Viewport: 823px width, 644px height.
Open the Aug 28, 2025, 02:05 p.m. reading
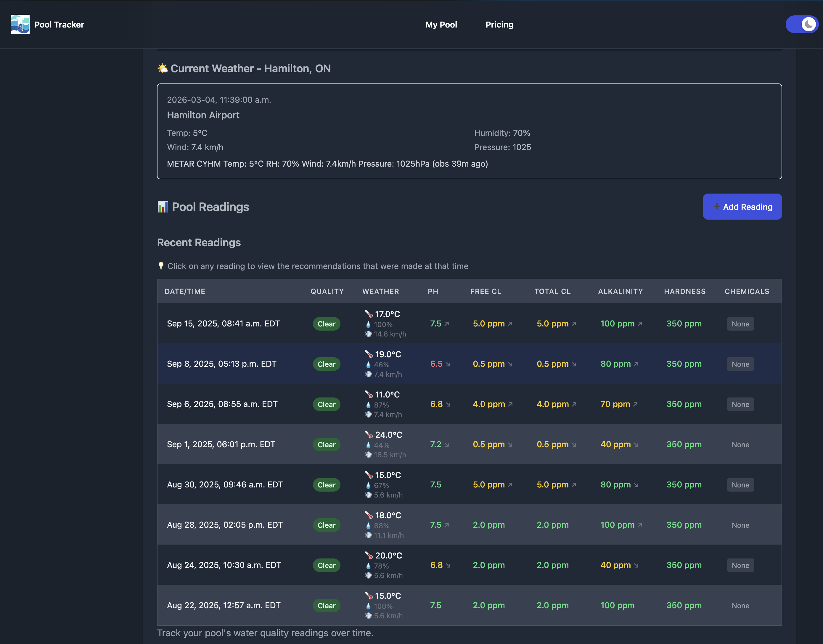tap(469, 525)
